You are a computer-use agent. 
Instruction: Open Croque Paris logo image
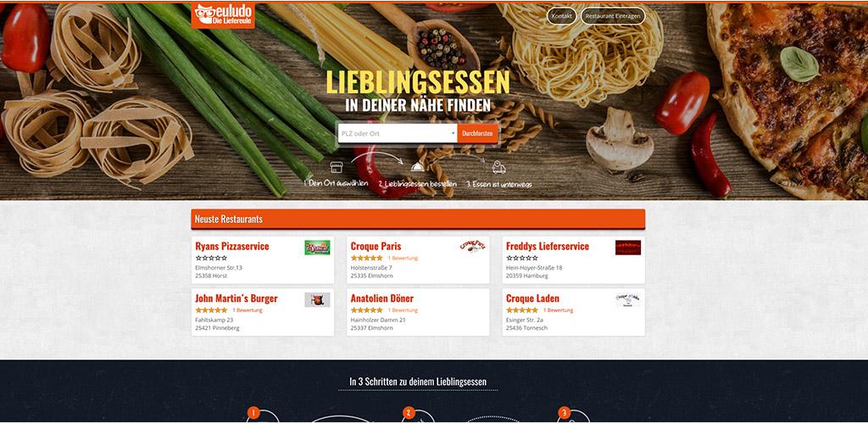click(473, 246)
